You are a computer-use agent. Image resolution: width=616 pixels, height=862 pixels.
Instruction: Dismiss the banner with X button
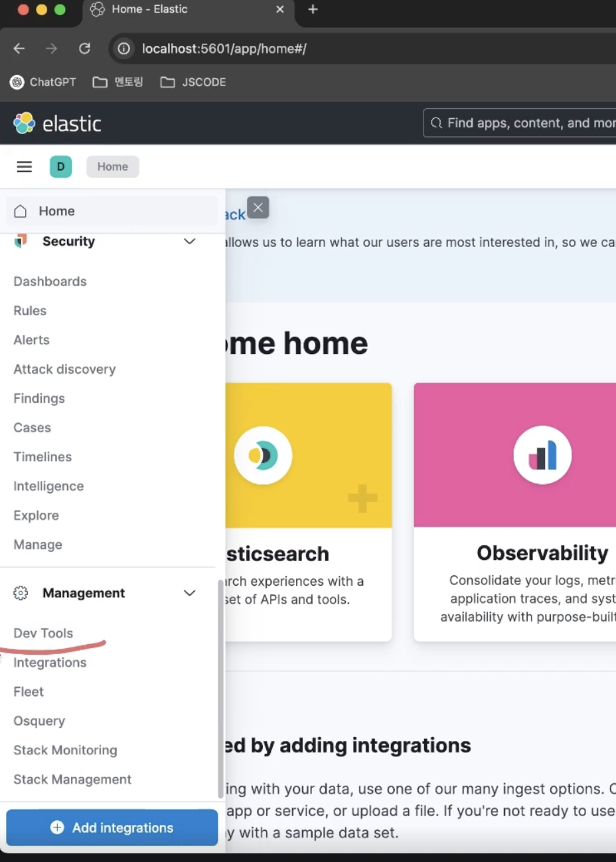coord(258,208)
